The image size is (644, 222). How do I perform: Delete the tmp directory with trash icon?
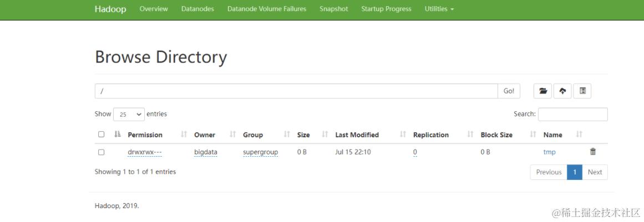[592, 152]
